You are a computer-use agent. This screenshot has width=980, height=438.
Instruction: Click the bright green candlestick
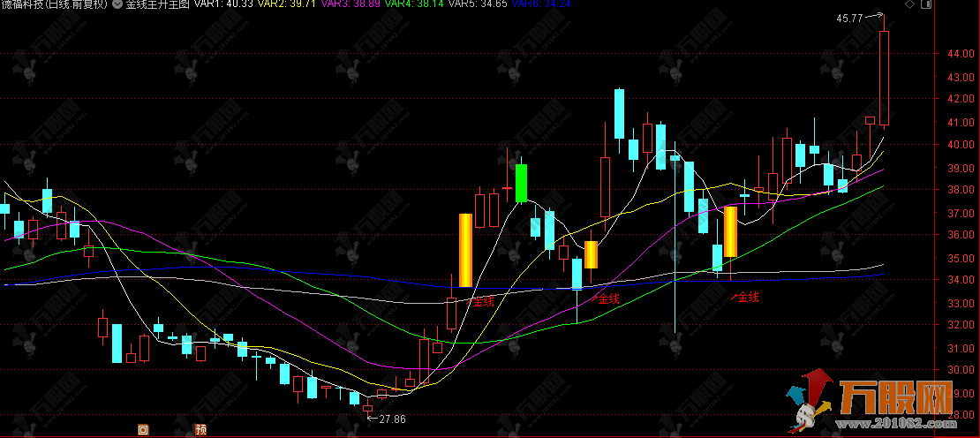pos(521,183)
